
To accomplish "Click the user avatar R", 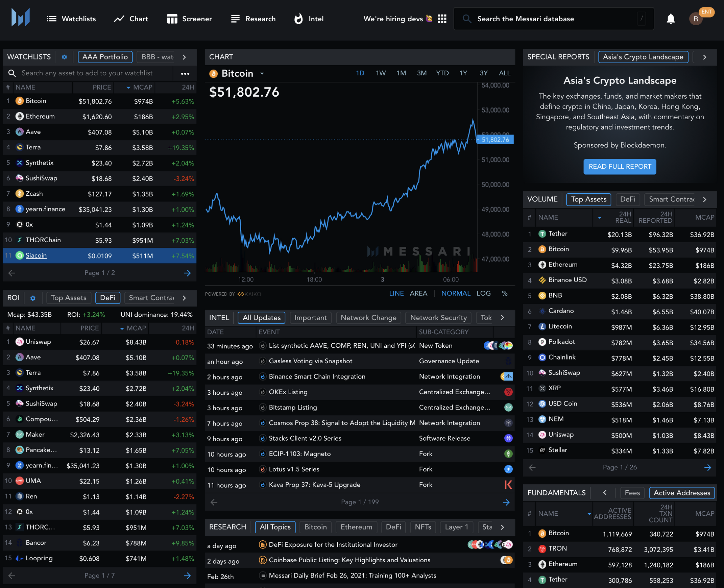I will [x=696, y=19].
